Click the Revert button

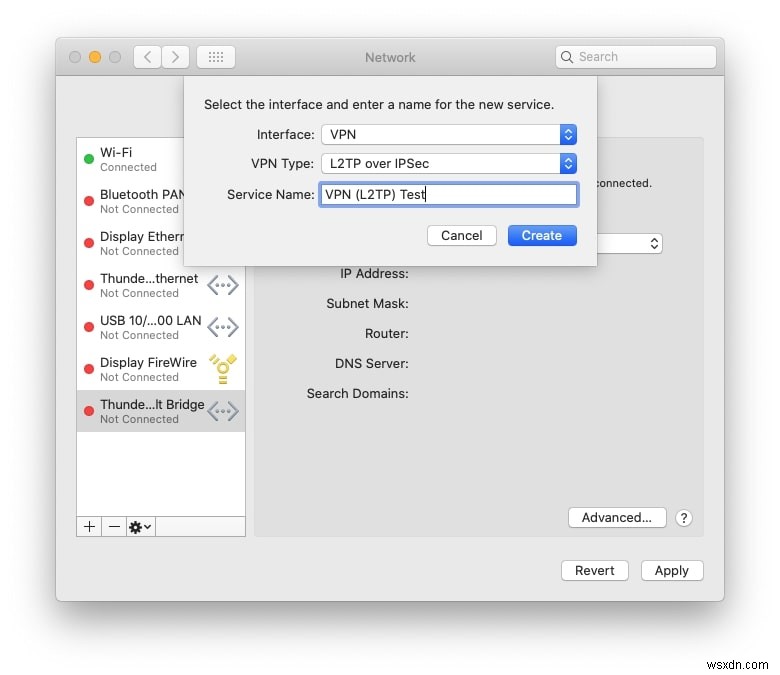594,570
